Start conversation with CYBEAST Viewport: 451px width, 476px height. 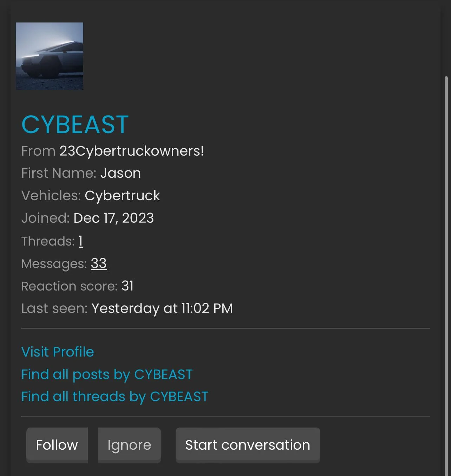point(248,445)
